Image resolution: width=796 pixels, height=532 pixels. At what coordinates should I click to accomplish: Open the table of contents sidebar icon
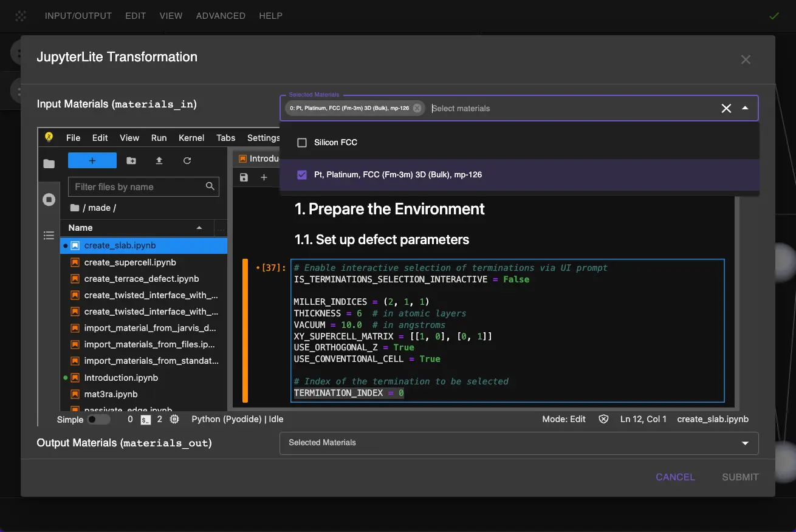(x=49, y=236)
